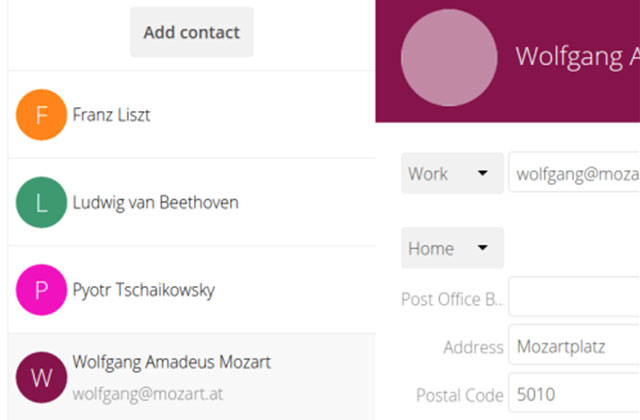
Task: Click the W avatar for Mozart
Action: (x=41, y=377)
